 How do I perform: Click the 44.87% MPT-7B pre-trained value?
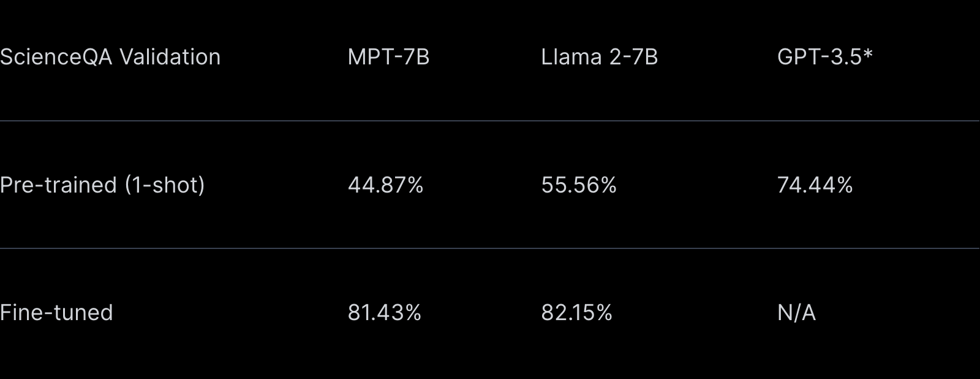pyautogui.click(x=385, y=185)
